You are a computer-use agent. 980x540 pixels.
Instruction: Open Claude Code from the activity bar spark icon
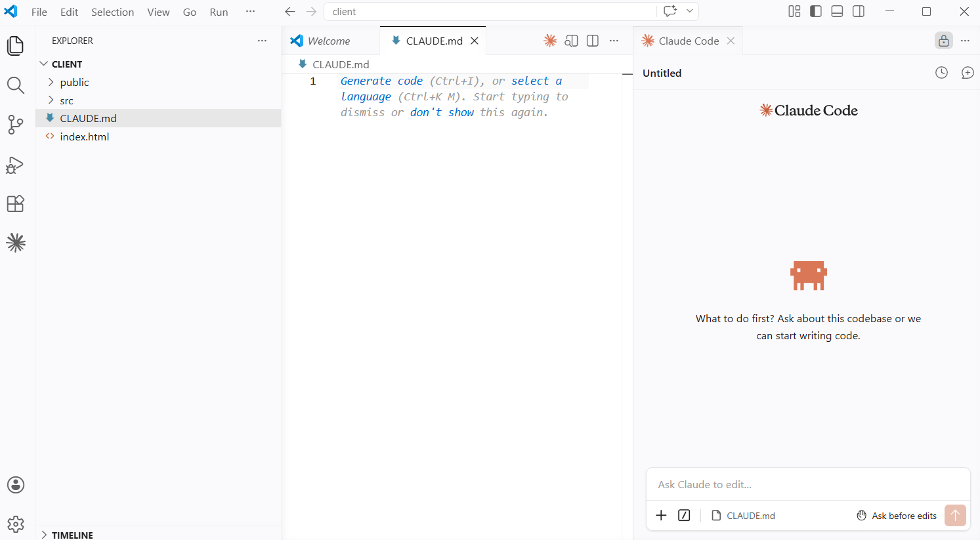tap(16, 242)
